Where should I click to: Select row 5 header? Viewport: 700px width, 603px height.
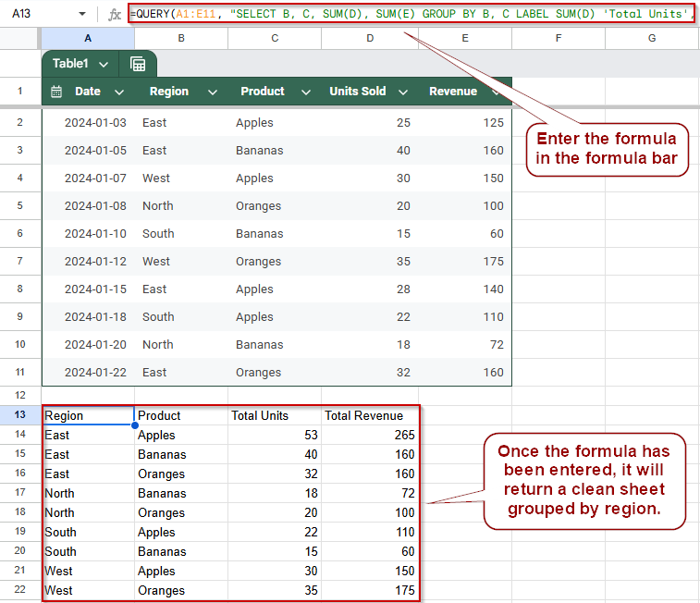point(20,205)
